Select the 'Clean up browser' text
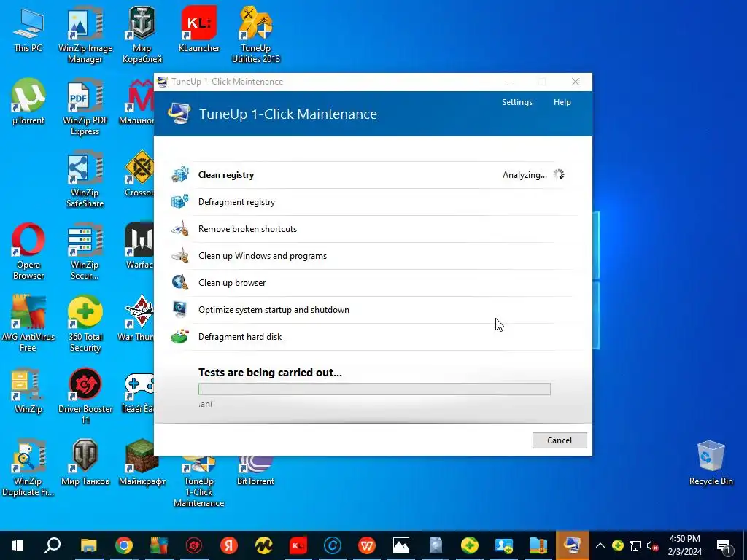747x560 pixels. 232,283
